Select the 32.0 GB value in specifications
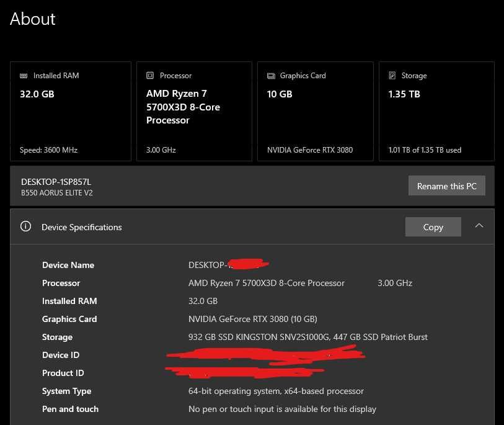 pyautogui.click(x=203, y=301)
